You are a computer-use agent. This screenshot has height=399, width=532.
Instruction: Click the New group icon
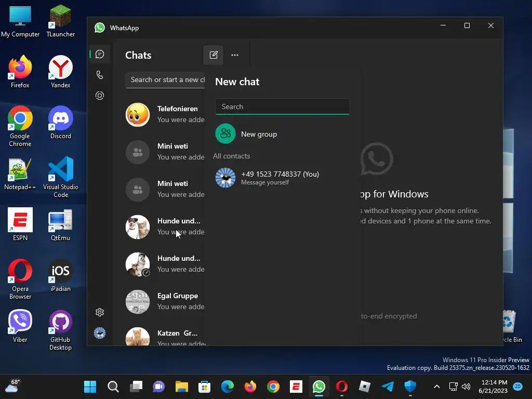225,134
